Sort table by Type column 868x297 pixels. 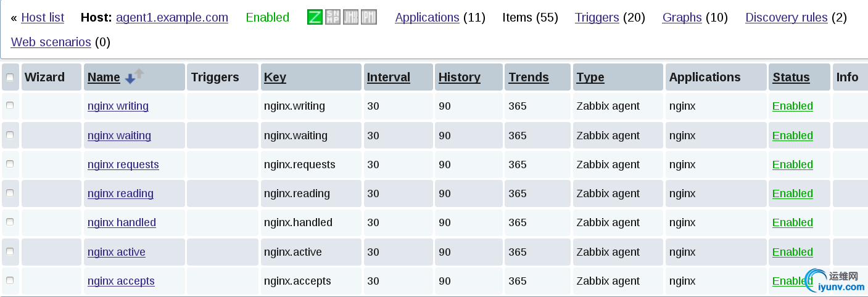[x=590, y=77]
